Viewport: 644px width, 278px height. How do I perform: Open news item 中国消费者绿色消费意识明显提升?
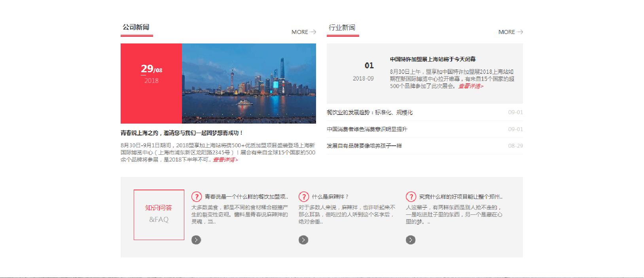click(x=367, y=129)
